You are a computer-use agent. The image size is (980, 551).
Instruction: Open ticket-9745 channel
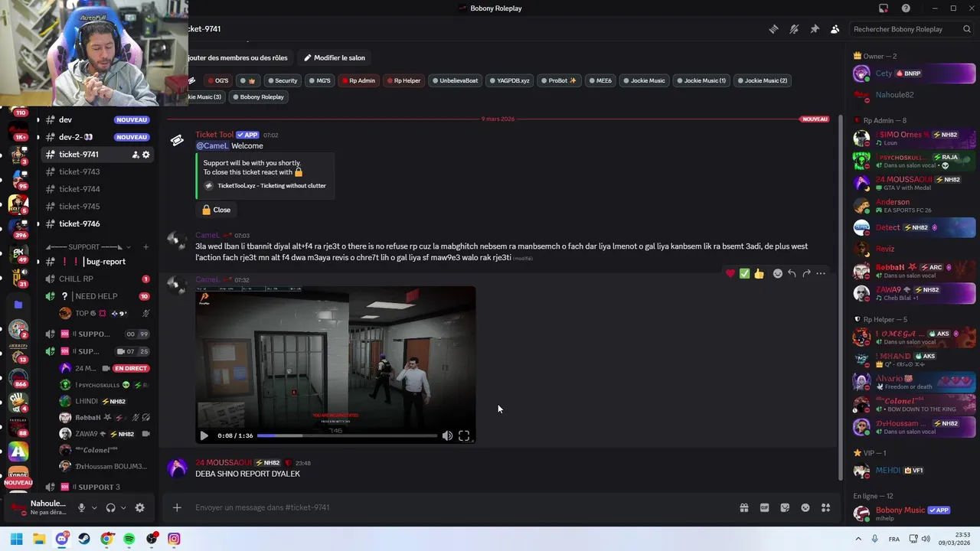tap(97, 207)
